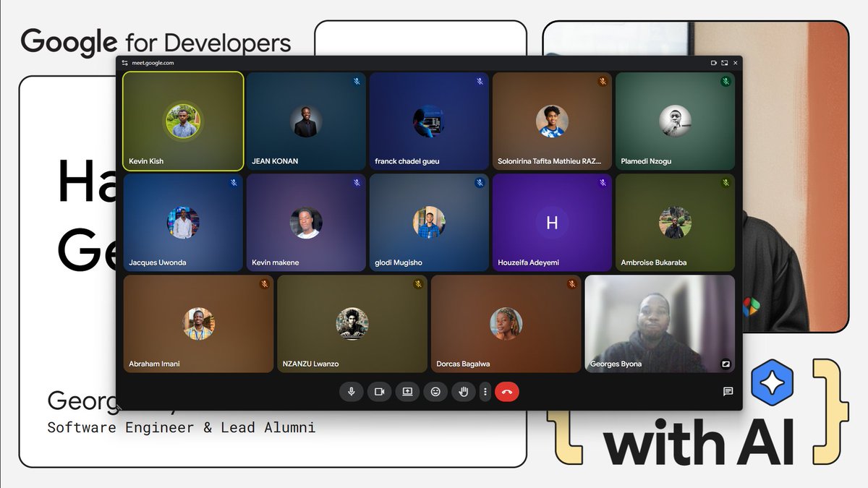Click the 'Google for Developers' logo in the banner
This screenshot has width=868, height=488.
(x=156, y=42)
